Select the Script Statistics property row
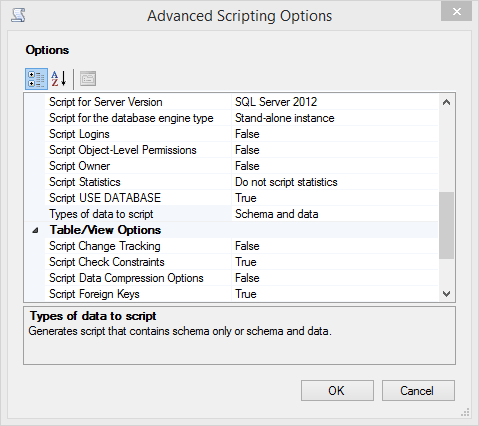The height and width of the screenshot is (426, 479). point(241,182)
